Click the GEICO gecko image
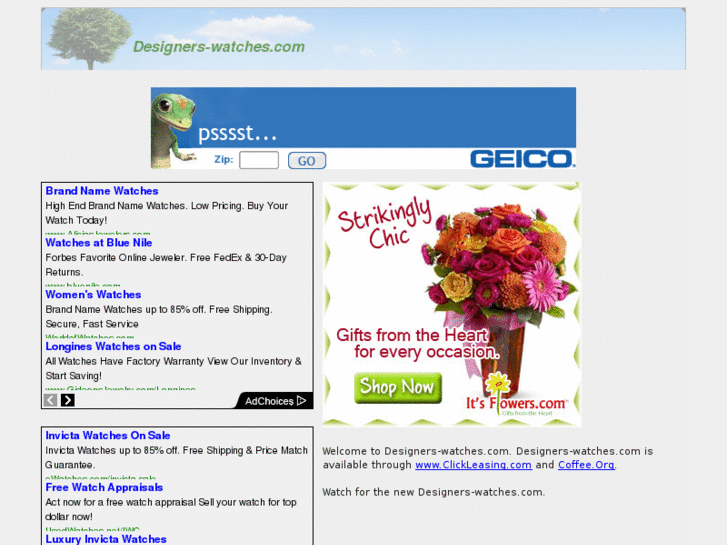This screenshot has width=727, height=545. tap(174, 130)
